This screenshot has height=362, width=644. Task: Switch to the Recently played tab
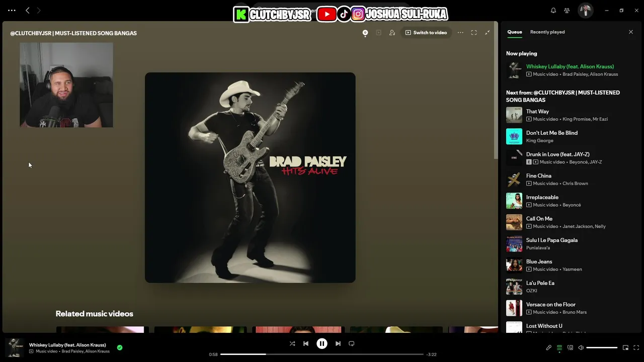[x=547, y=32]
